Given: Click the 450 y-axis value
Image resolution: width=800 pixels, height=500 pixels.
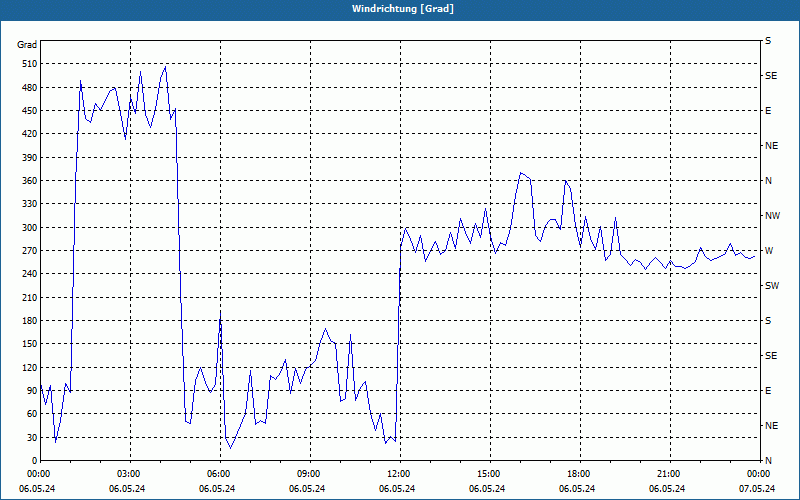Looking at the screenshot, I should pyautogui.click(x=31, y=111).
